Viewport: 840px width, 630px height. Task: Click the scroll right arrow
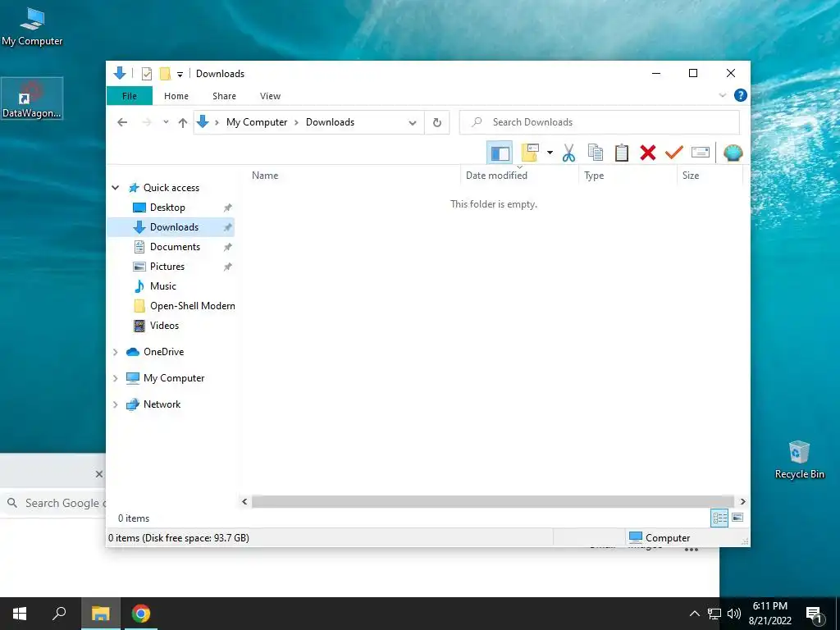(742, 501)
